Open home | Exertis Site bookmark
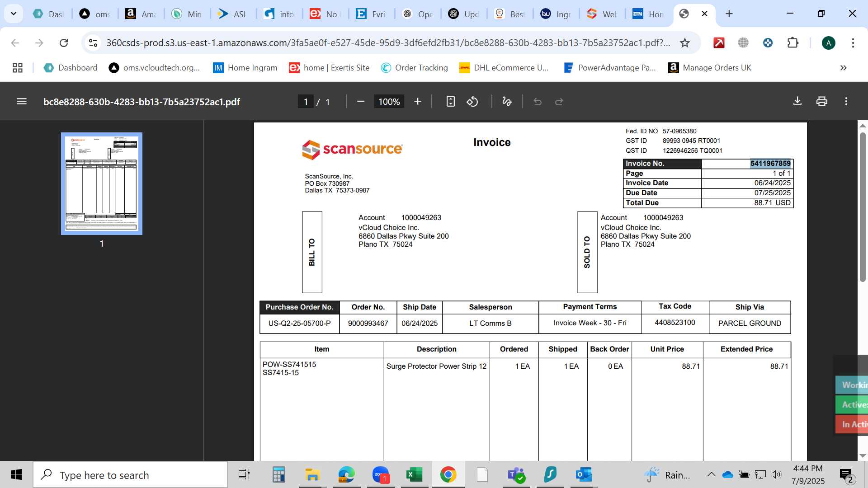Image resolution: width=868 pixels, height=488 pixels. [329, 68]
